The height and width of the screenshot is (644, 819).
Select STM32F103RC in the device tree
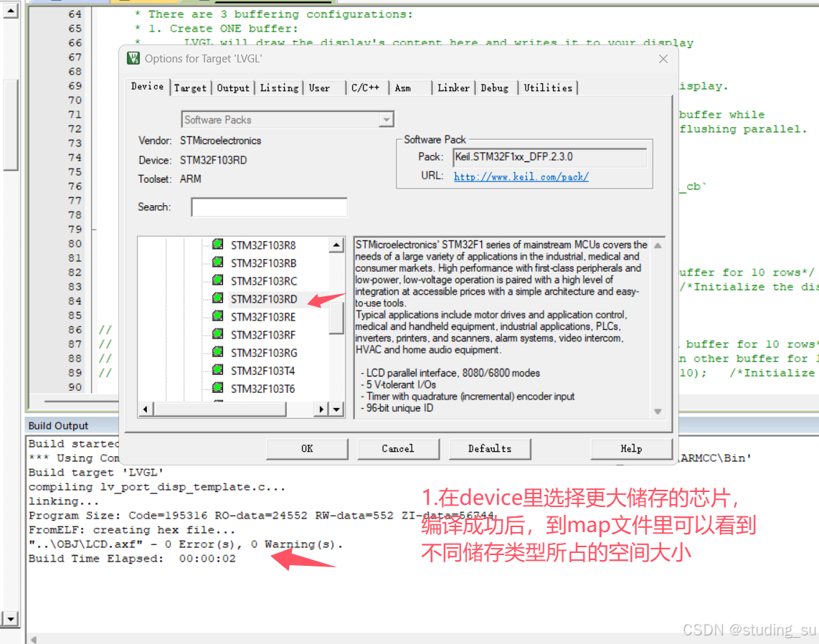(x=264, y=281)
